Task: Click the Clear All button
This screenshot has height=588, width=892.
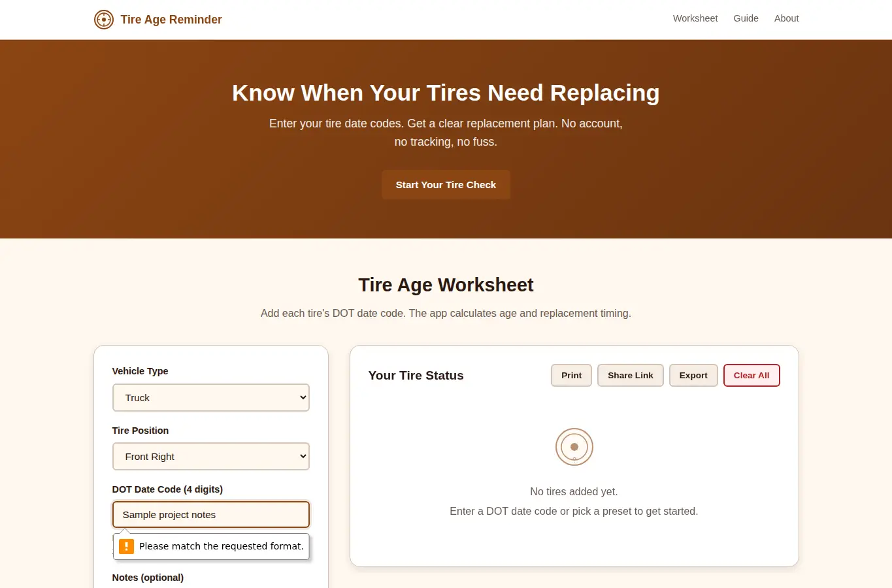Action: click(x=752, y=375)
